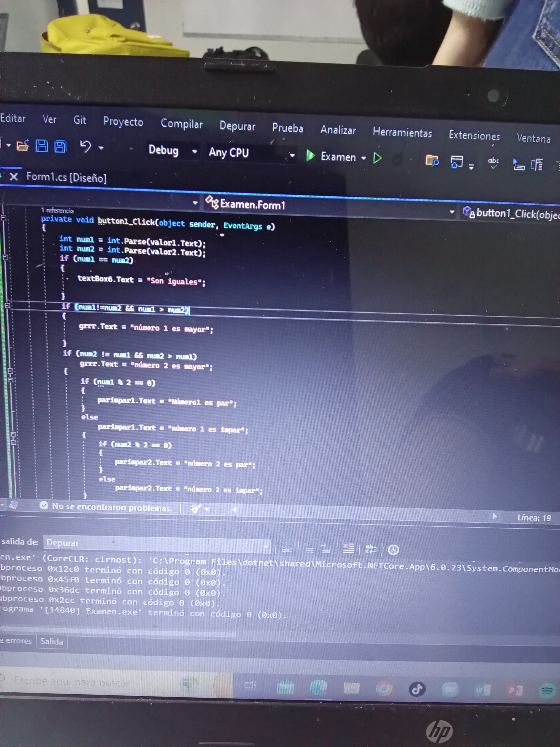Toggle word wrap in output panel
This screenshot has height=747, width=560.
[x=371, y=549]
